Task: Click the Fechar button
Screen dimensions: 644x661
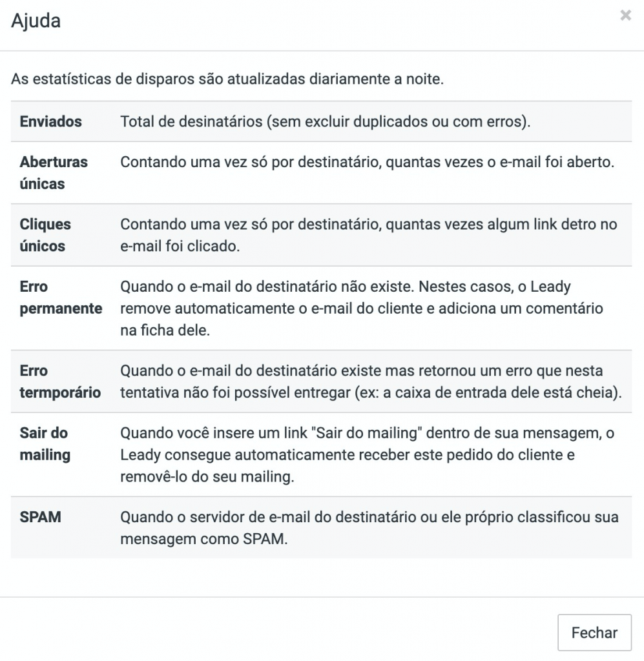Action: (x=594, y=633)
